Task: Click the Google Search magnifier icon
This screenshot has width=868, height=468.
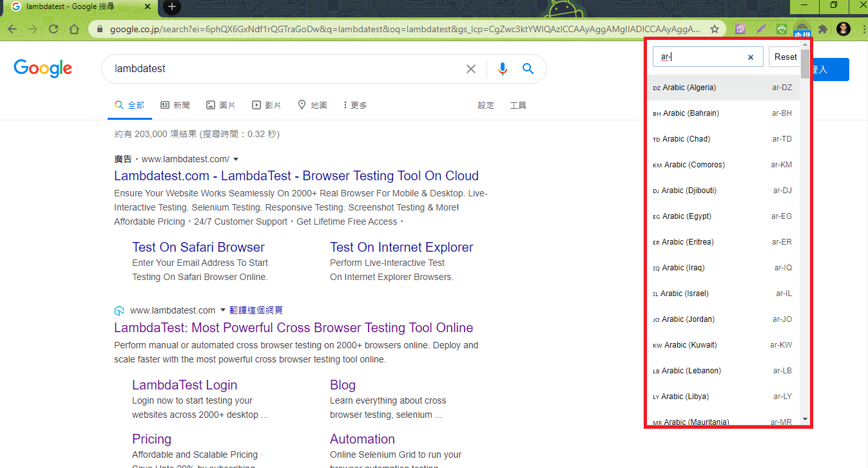Action: pos(528,68)
